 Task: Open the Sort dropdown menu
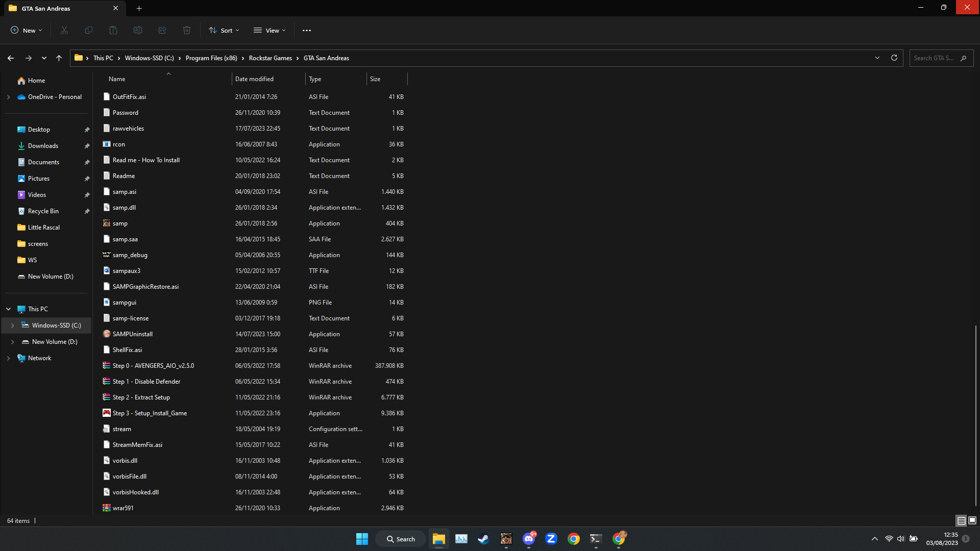[x=224, y=31]
